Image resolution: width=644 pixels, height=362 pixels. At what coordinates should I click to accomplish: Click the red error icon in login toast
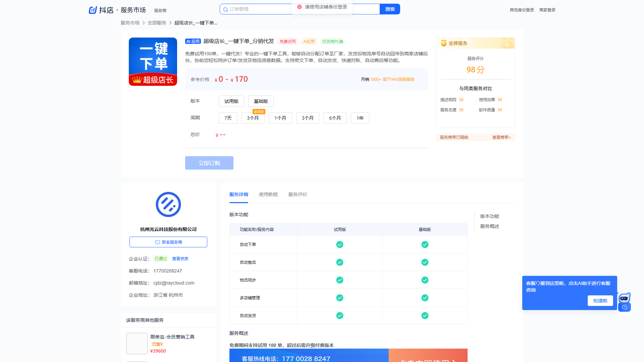pyautogui.click(x=300, y=7)
